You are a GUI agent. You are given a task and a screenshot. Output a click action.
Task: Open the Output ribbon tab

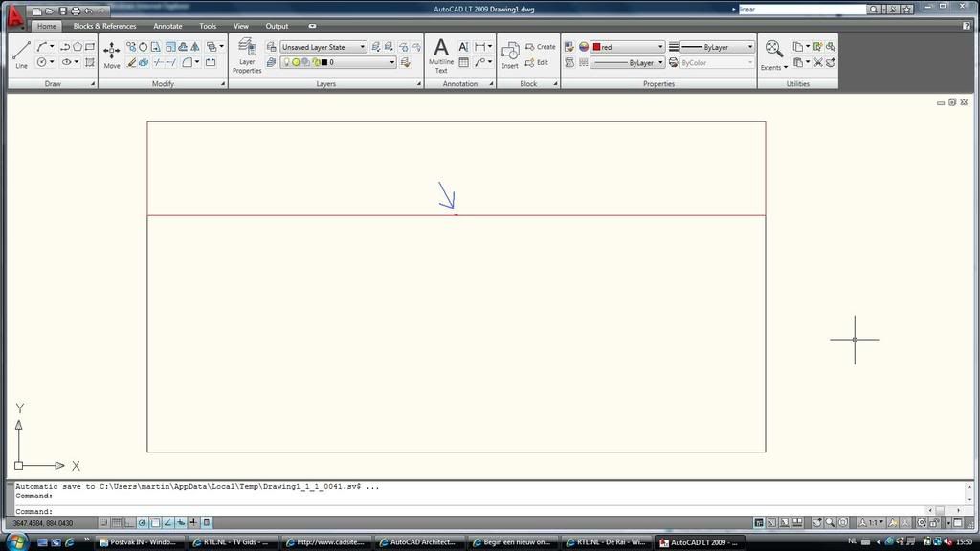click(277, 26)
